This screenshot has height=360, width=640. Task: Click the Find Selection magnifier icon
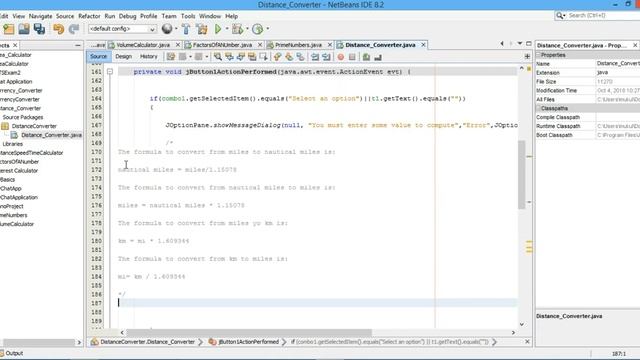[x=218, y=57]
